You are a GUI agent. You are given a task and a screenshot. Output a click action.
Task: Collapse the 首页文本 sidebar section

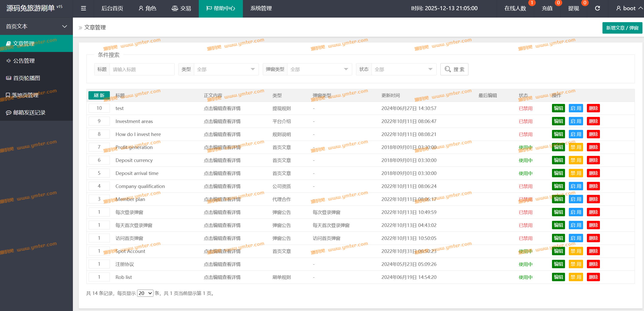[36, 26]
